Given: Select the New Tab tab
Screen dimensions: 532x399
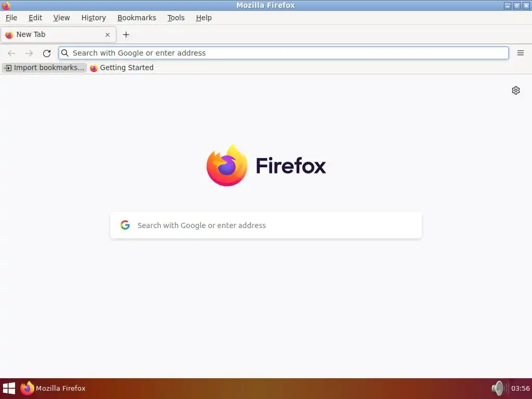Looking at the screenshot, I should 58,35.
